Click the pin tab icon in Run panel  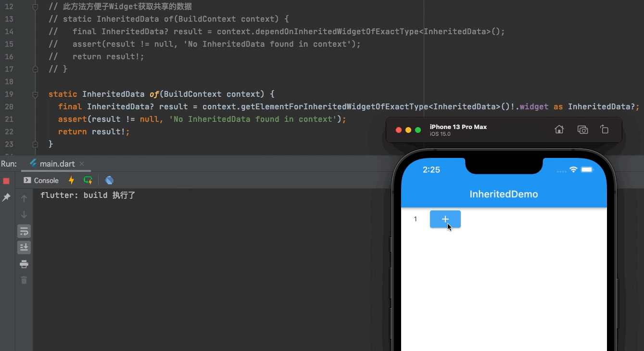(6, 197)
